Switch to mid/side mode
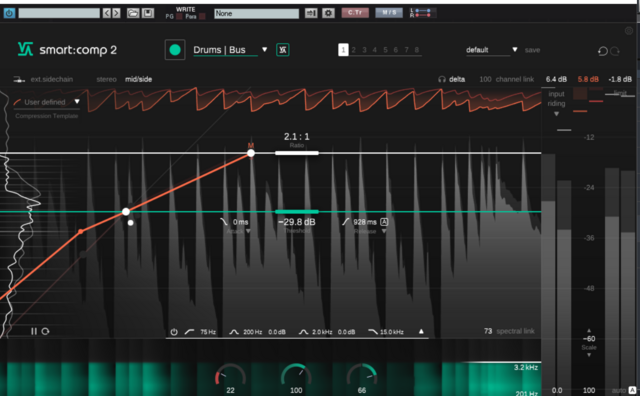 (x=138, y=79)
